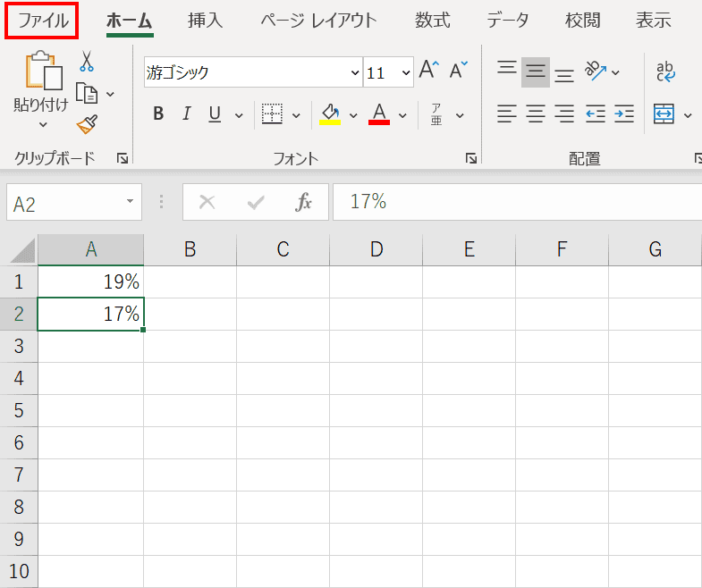Viewport: 702px width, 588px height.
Task: Open copy options dropdown arrow
Action: tap(110, 94)
